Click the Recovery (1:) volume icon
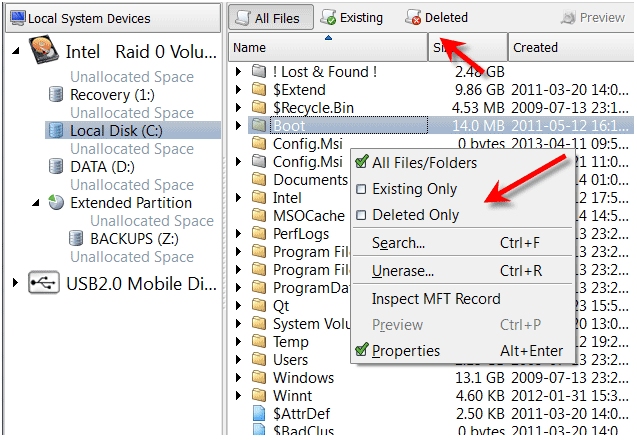Viewport: 637px width, 440px height. (x=56, y=94)
